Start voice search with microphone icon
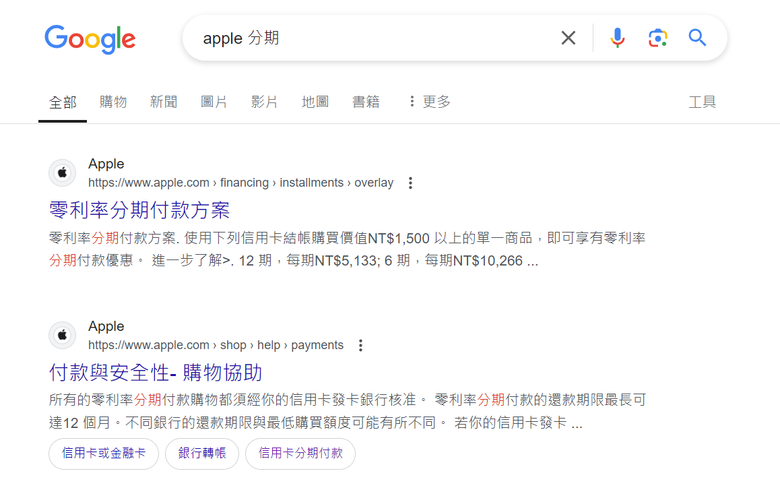The width and height of the screenshot is (780, 494). click(617, 38)
